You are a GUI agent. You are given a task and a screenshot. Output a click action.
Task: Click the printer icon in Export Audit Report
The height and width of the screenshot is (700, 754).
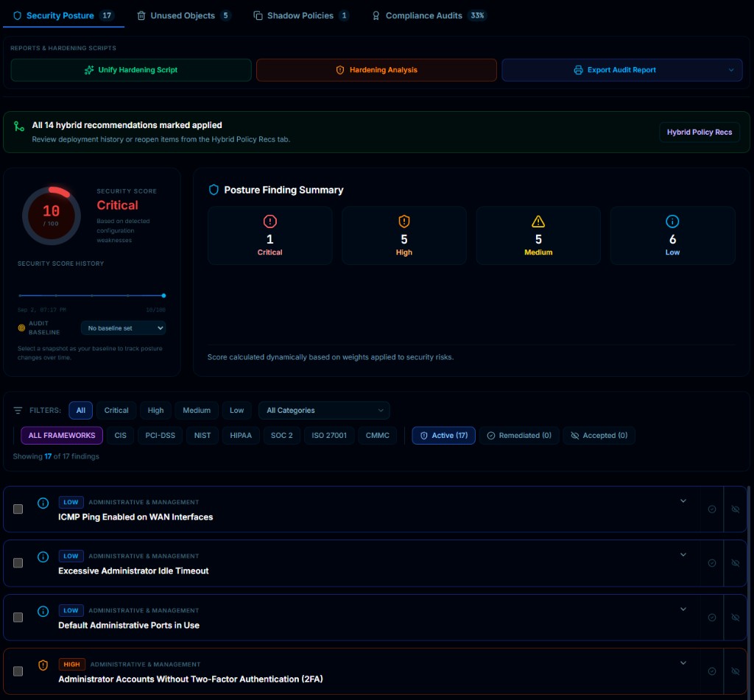point(578,70)
